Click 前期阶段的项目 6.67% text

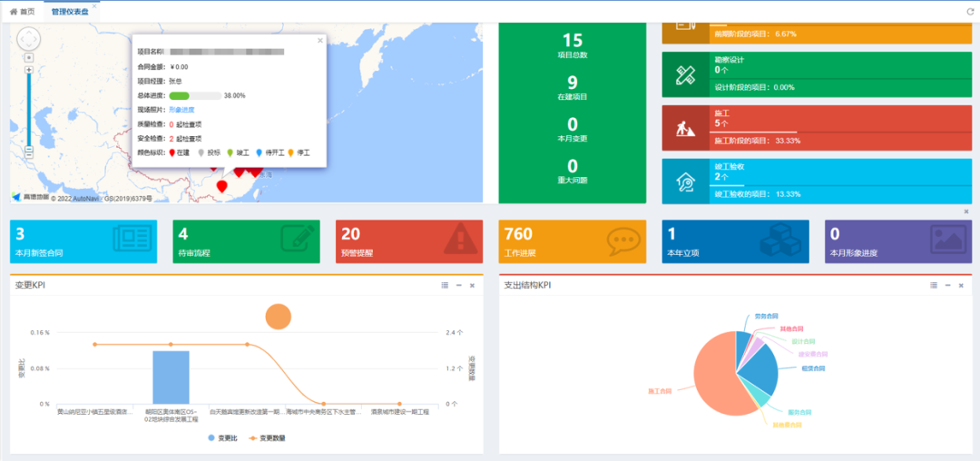tap(756, 34)
